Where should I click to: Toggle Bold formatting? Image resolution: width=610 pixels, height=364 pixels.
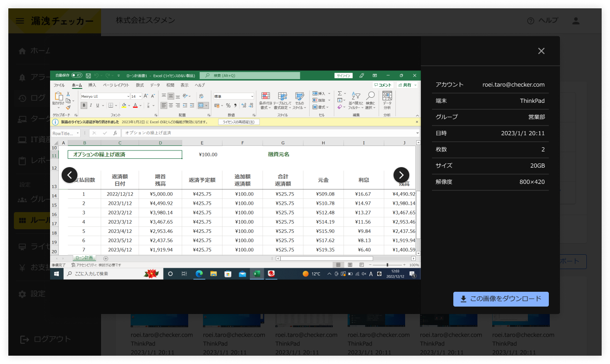click(84, 105)
